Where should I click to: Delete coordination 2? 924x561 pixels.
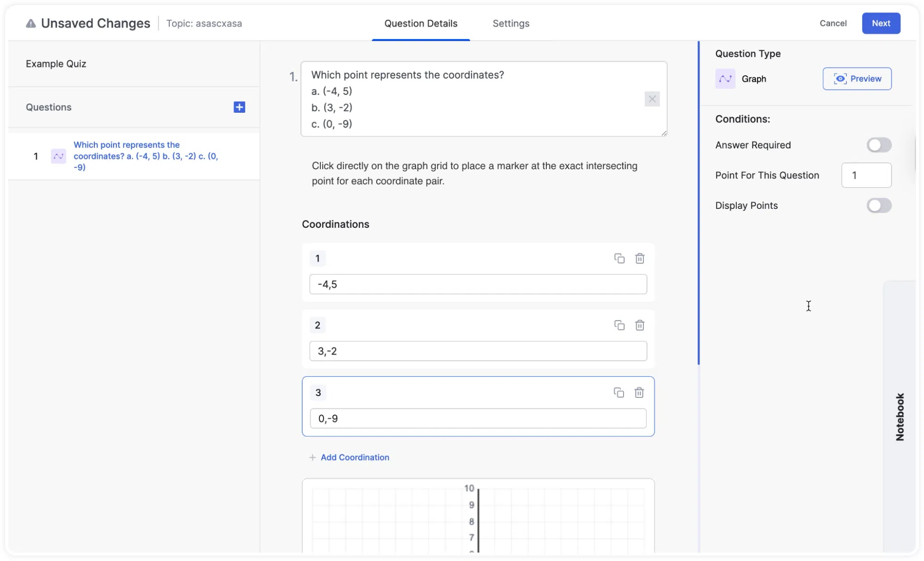pos(639,325)
